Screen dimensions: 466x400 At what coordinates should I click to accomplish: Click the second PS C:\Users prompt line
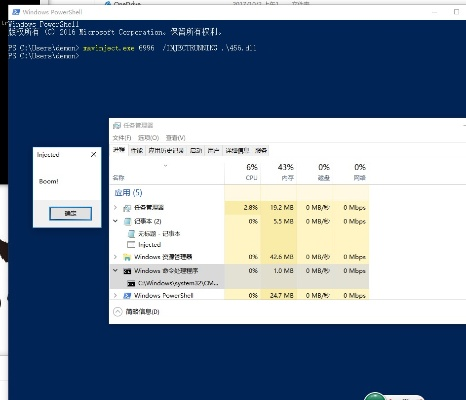pyautogui.click(x=44, y=56)
